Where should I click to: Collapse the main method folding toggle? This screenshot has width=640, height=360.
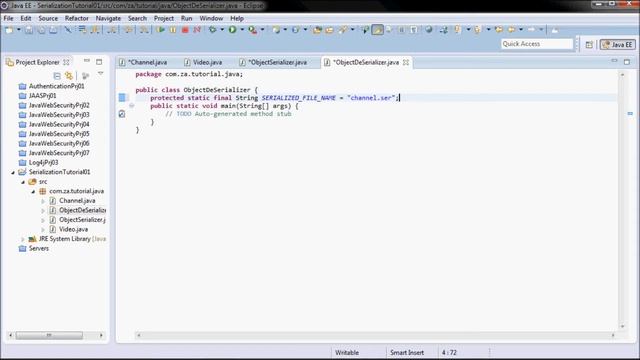pyautogui.click(x=131, y=106)
